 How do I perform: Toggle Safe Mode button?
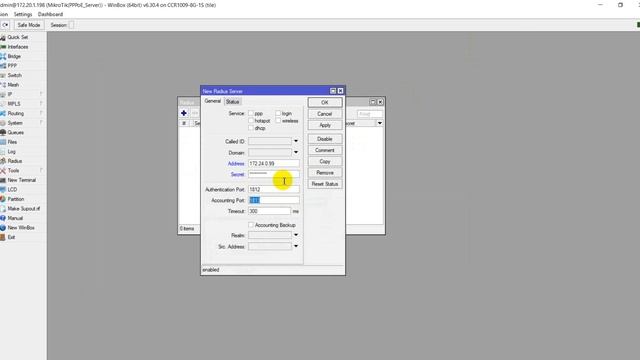[29, 25]
